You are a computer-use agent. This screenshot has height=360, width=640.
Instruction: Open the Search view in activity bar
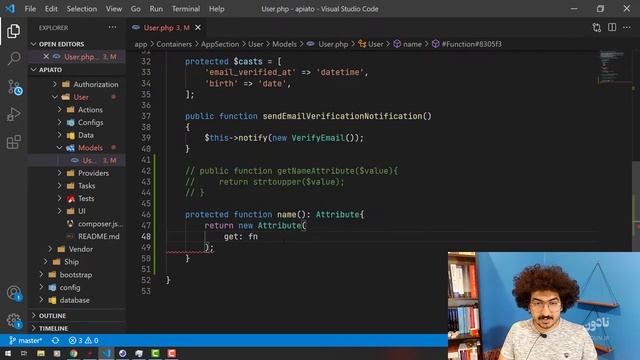point(14,58)
